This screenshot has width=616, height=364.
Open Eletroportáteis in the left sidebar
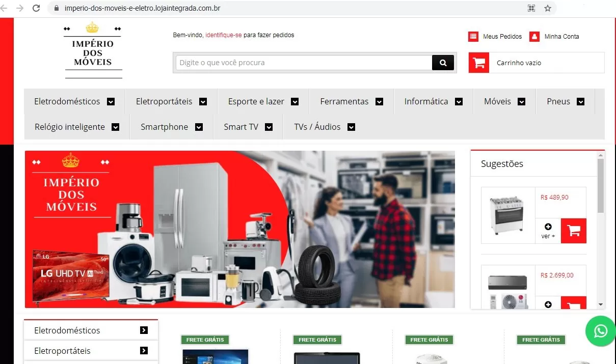pos(91,351)
